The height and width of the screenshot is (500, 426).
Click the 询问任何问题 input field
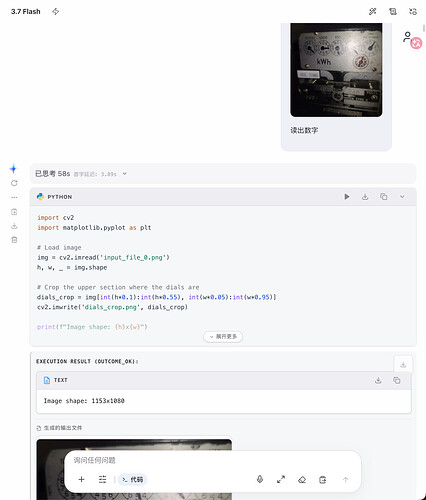pos(212,460)
